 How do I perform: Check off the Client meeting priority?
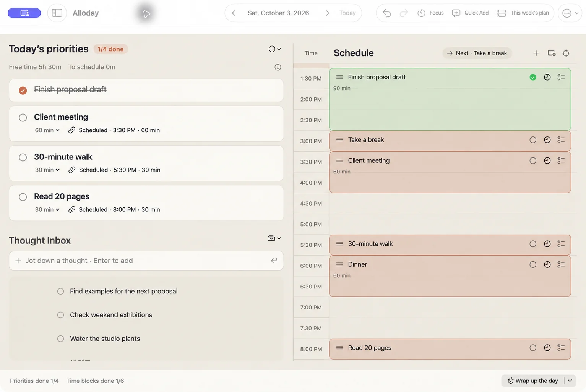pyautogui.click(x=23, y=118)
